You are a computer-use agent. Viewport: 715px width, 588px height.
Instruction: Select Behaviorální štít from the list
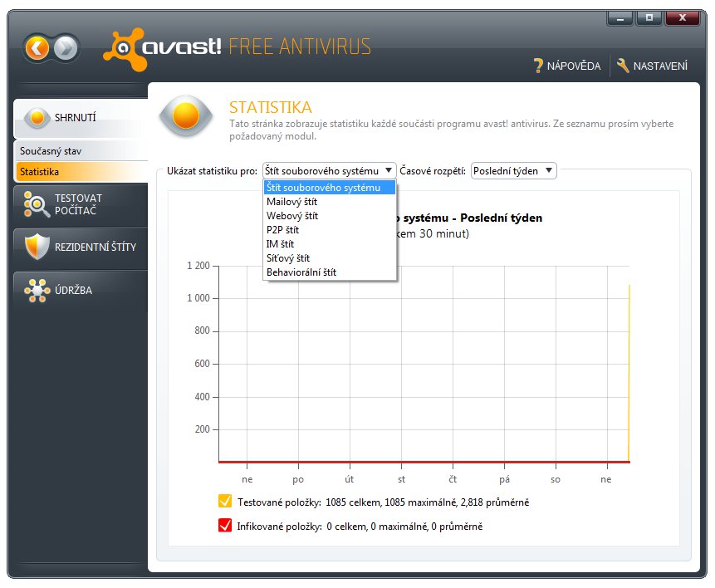click(x=329, y=272)
